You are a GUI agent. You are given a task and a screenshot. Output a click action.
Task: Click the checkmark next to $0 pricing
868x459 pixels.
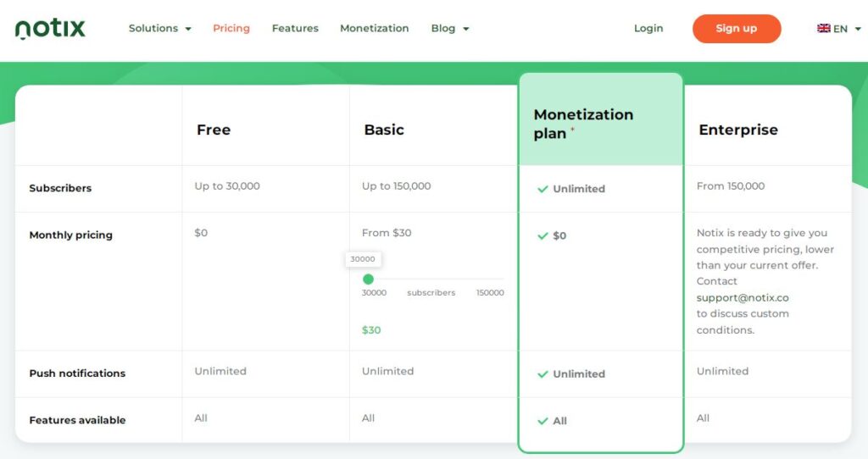click(542, 236)
